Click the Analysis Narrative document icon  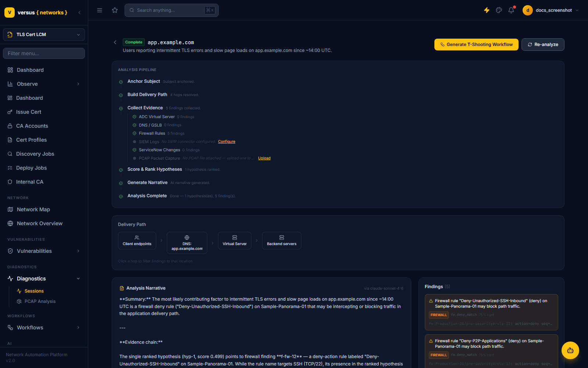[122, 289]
